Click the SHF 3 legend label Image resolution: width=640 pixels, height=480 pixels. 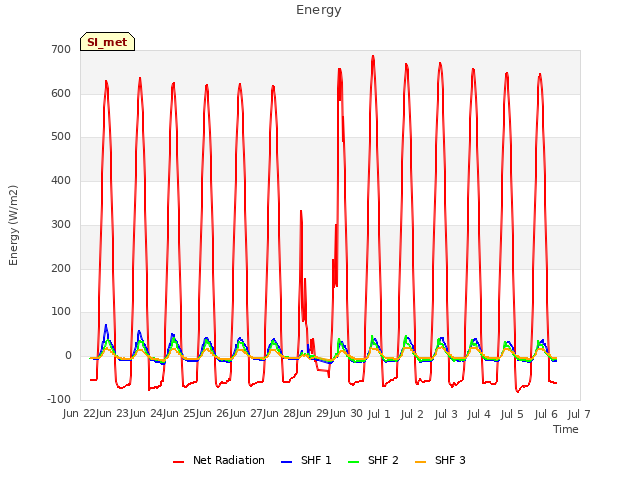[x=450, y=460]
